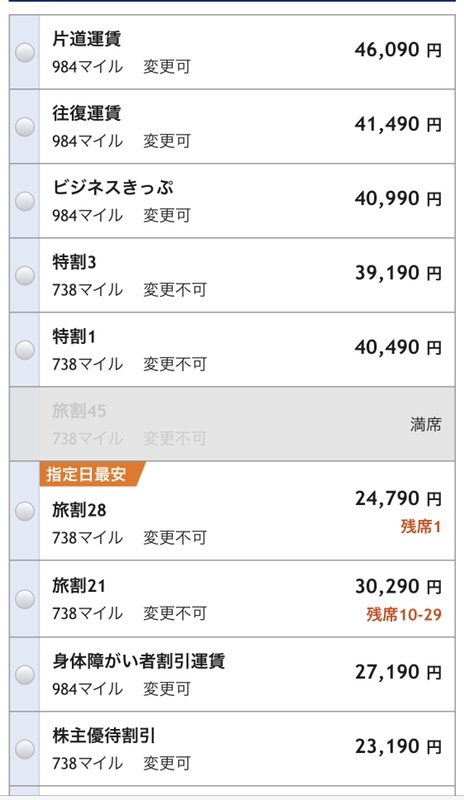Select the 往復運賃 radio button

[25, 127]
